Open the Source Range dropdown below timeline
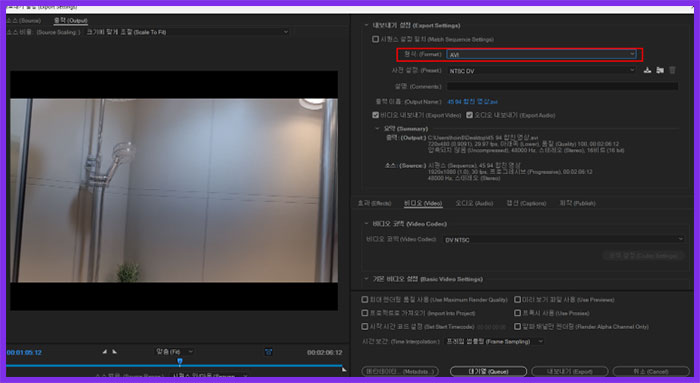The width and height of the screenshot is (700, 383). (x=210, y=376)
